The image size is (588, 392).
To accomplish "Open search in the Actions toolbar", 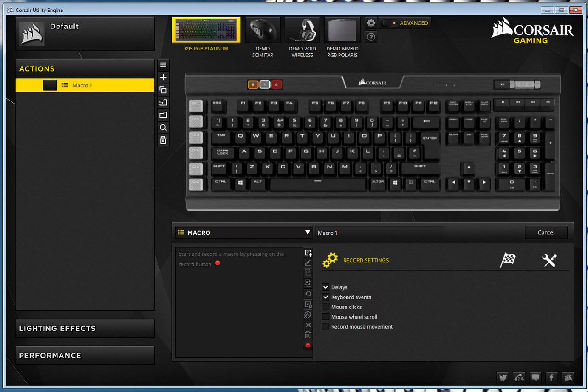I will click(163, 128).
